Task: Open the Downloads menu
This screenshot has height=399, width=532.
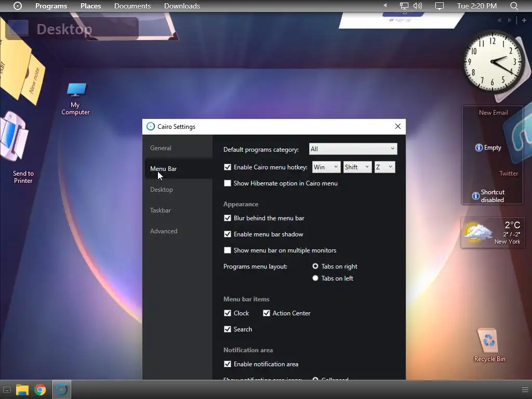Action: [182, 6]
